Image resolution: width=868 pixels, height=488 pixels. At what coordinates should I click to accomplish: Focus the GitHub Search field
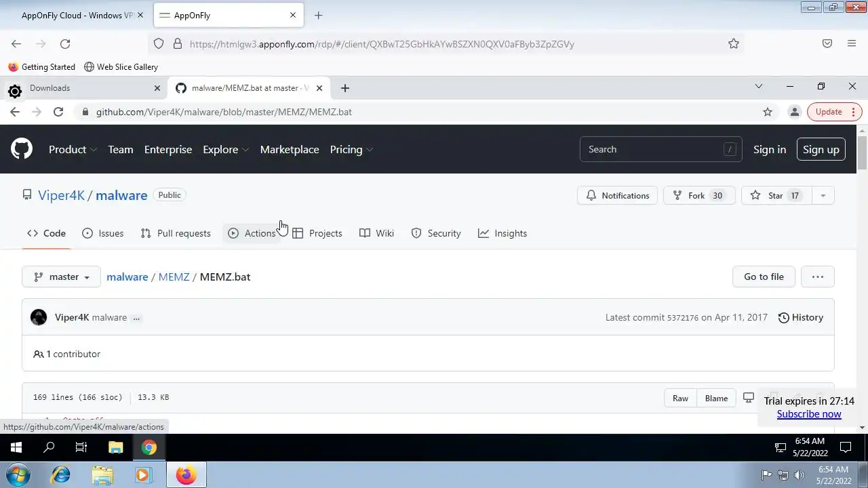(x=660, y=149)
